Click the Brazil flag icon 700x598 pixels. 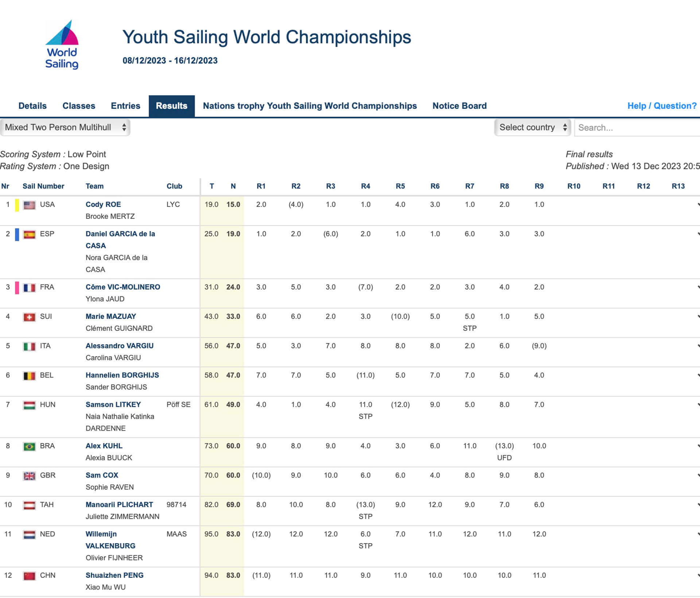tap(29, 447)
